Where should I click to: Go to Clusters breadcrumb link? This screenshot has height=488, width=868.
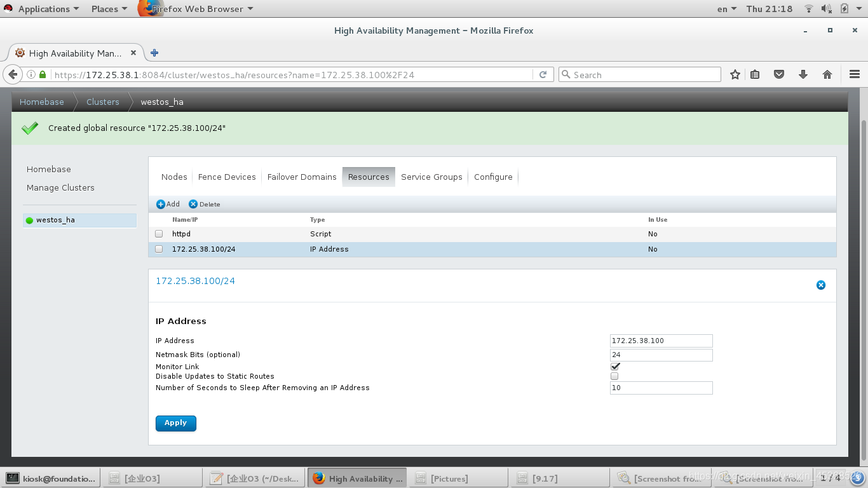(103, 102)
